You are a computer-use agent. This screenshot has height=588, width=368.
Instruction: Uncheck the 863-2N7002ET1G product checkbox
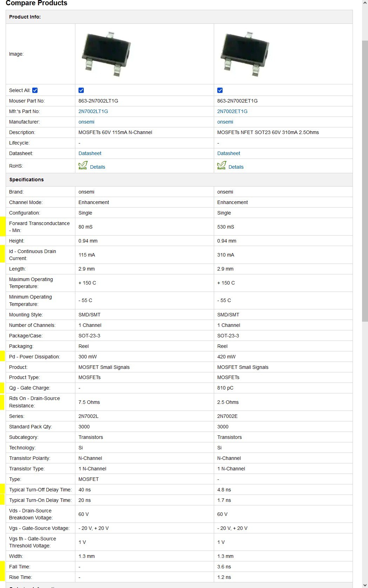click(x=220, y=90)
